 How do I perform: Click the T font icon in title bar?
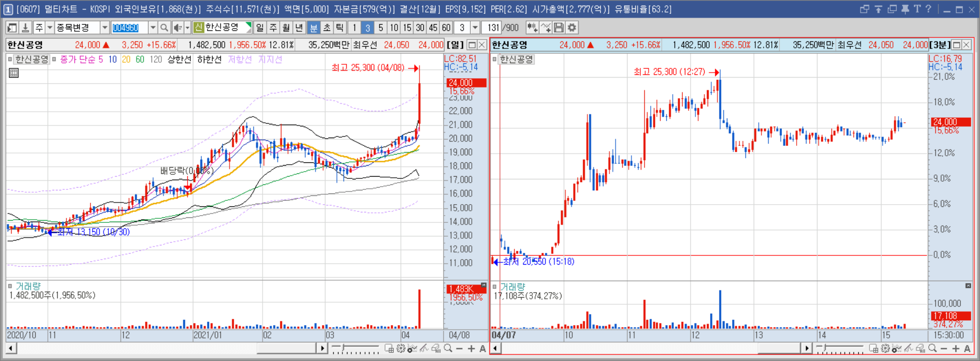[917, 9]
